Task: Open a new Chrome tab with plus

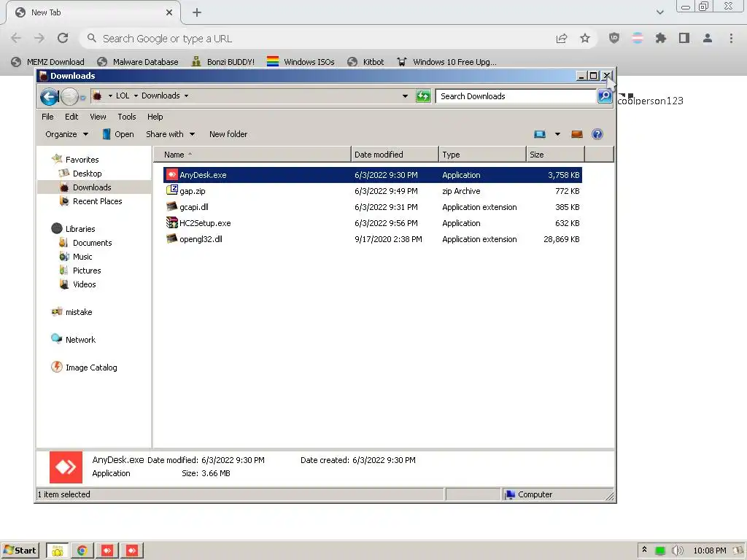Action: [197, 12]
